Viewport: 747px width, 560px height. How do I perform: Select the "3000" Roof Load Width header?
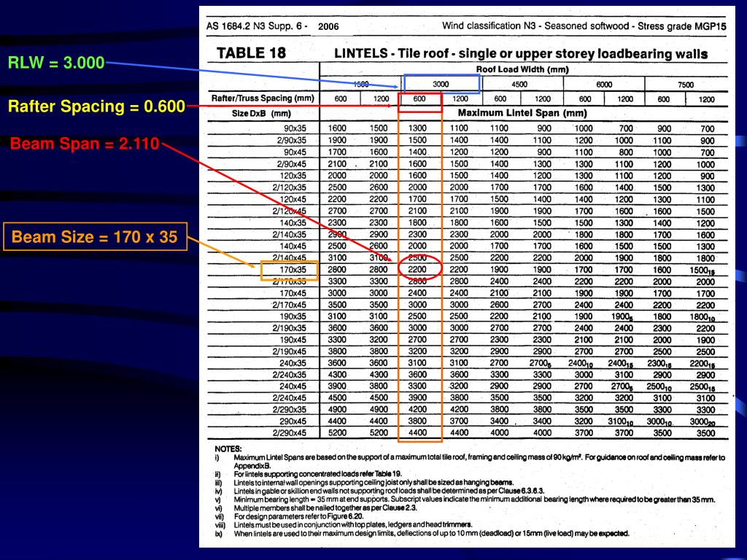441,85
